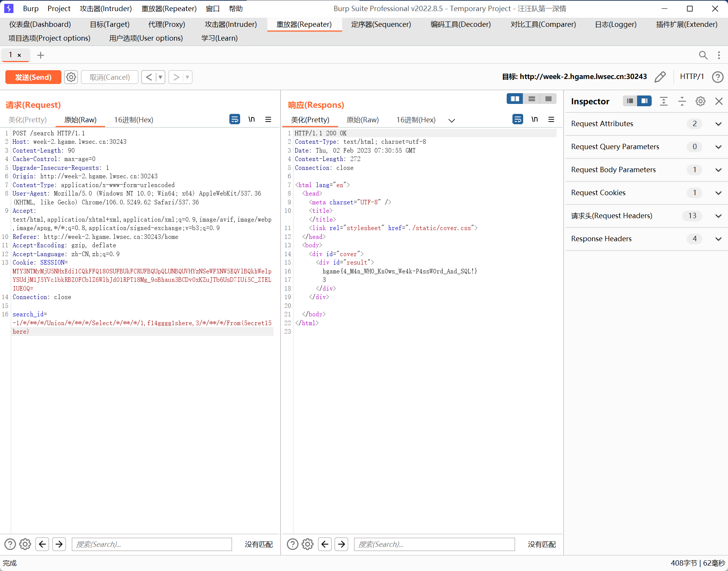Image resolution: width=728 pixels, height=571 pixels.
Task: Focus the Response search input field
Action: click(x=435, y=544)
